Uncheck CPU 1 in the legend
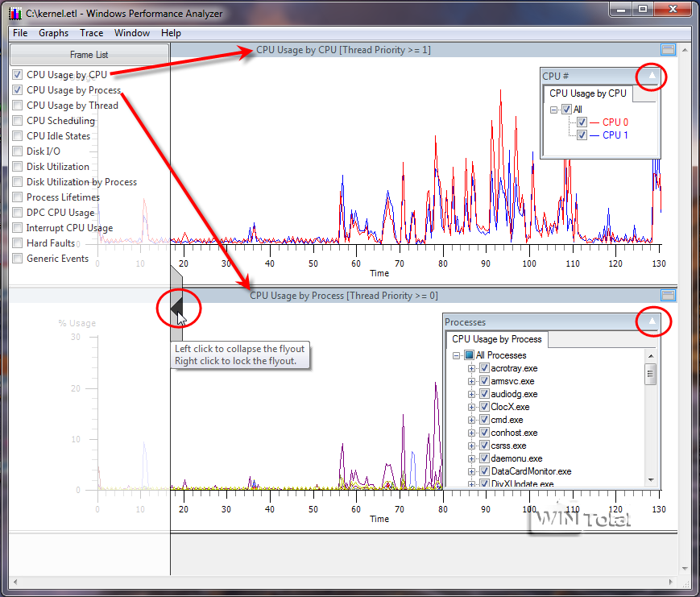The width and height of the screenshot is (700, 597). [582, 135]
